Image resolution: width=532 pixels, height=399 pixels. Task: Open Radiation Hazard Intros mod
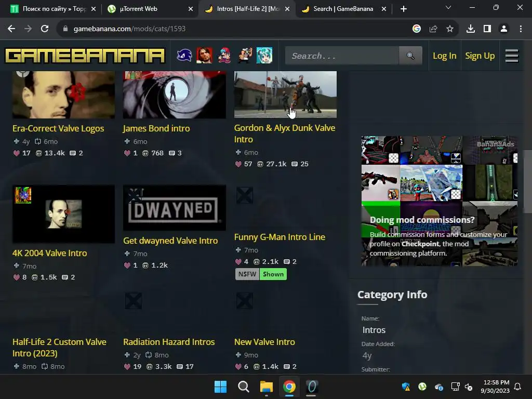tap(169, 342)
